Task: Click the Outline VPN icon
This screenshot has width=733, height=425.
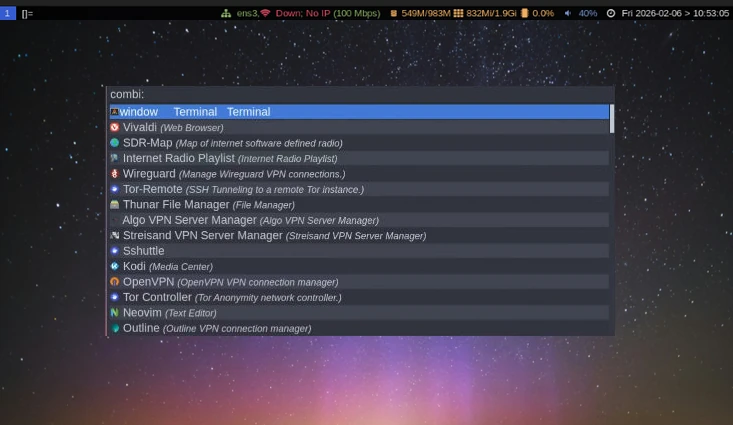Action: [x=115, y=328]
